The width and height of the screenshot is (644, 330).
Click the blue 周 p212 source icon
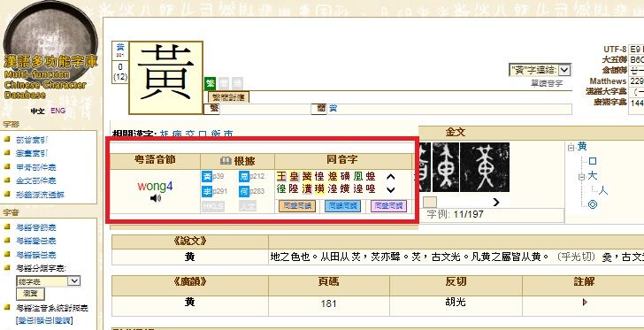(244, 177)
